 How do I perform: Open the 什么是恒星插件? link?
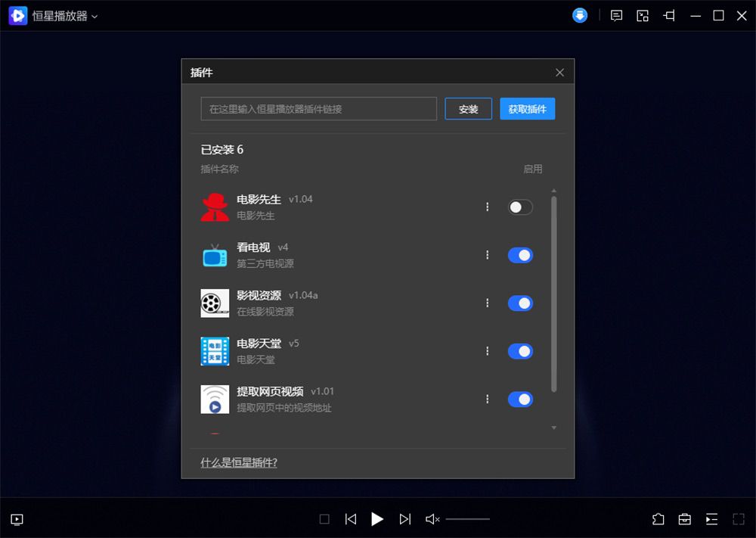point(239,462)
